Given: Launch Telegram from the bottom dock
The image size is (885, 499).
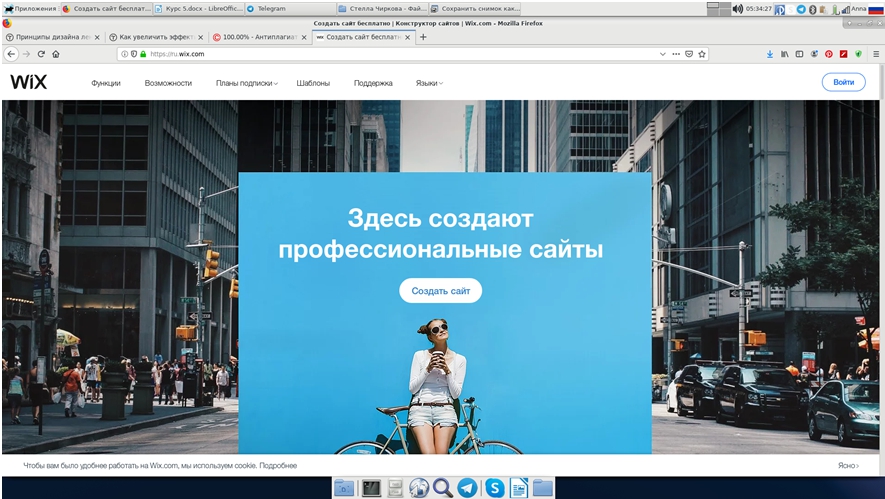Looking at the screenshot, I should [467, 488].
